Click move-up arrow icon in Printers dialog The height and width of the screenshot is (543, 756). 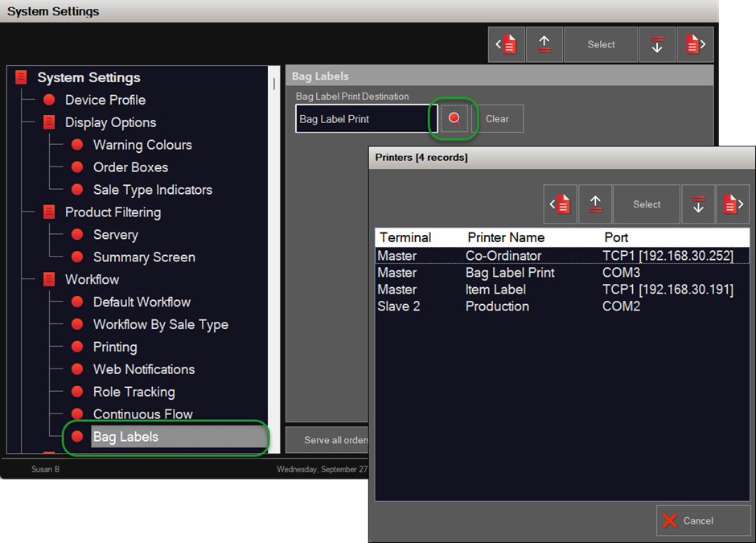coord(595,204)
